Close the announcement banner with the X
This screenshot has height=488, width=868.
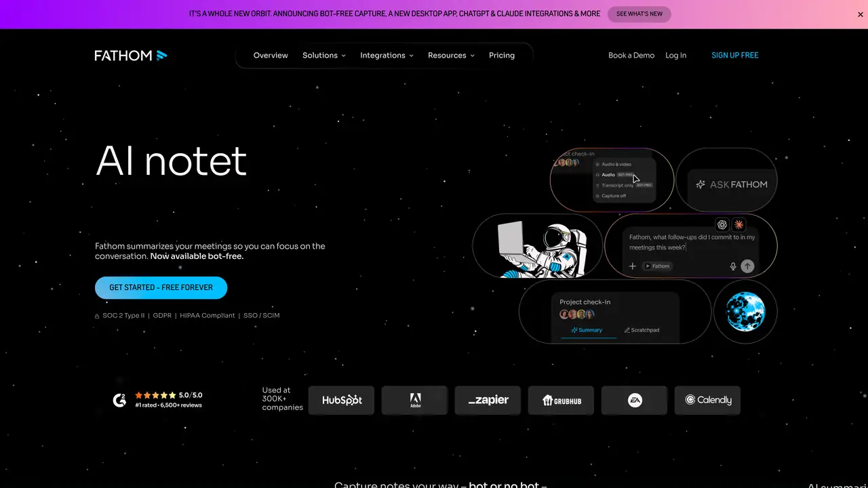861,14
